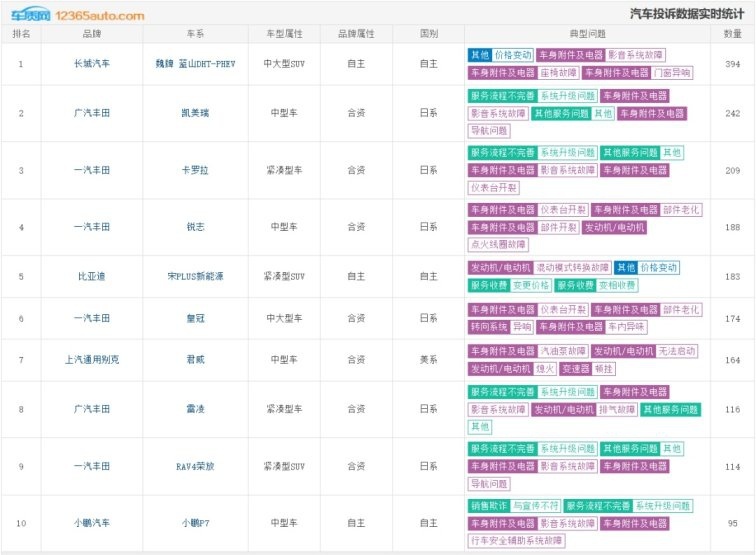Click the 排名 column header

coord(21,34)
